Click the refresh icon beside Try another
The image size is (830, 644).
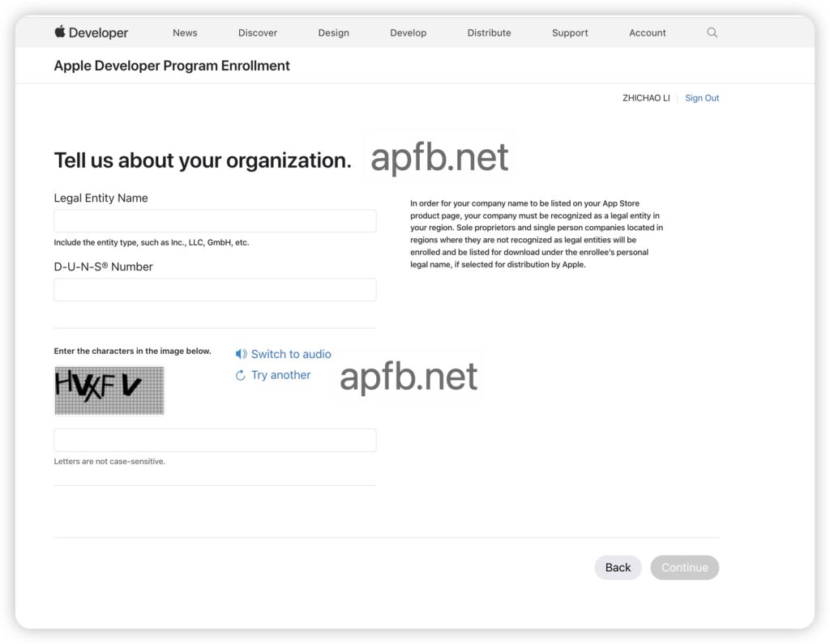coord(240,375)
